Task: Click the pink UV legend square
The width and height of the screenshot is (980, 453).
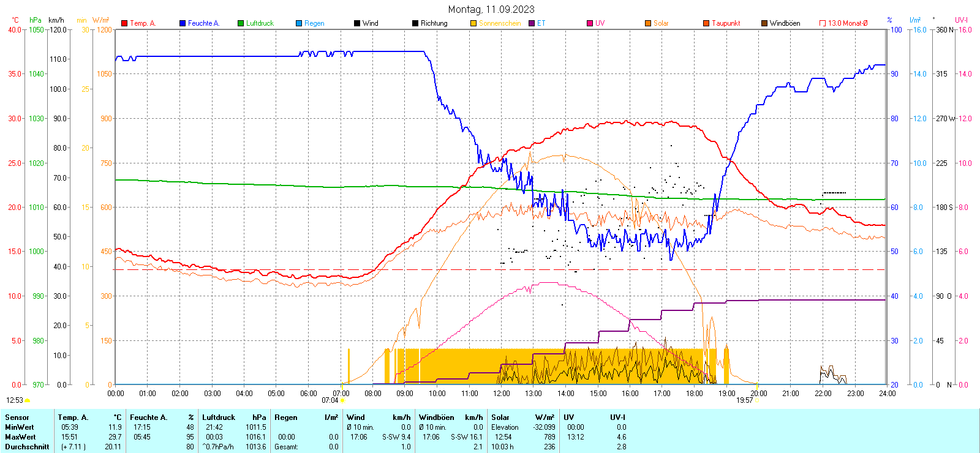Action: pos(590,23)
